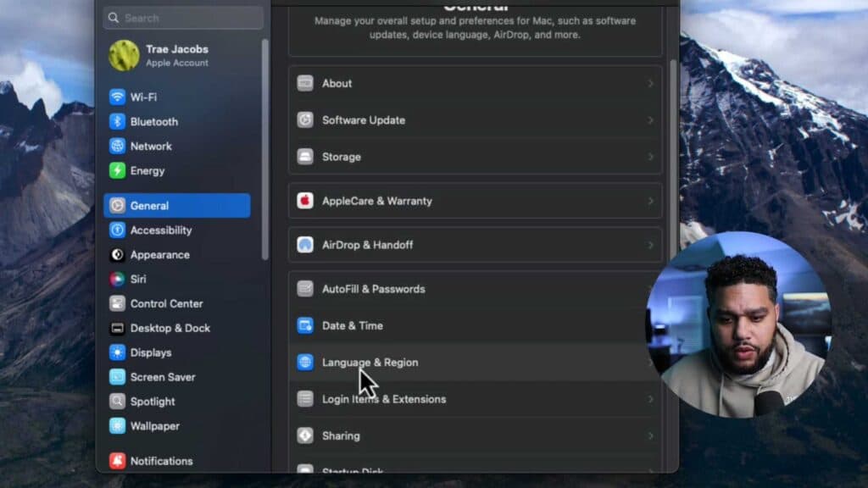Click the main pane scrollbar
Screen dimensions: 868x488
click(x=673, y=160)
